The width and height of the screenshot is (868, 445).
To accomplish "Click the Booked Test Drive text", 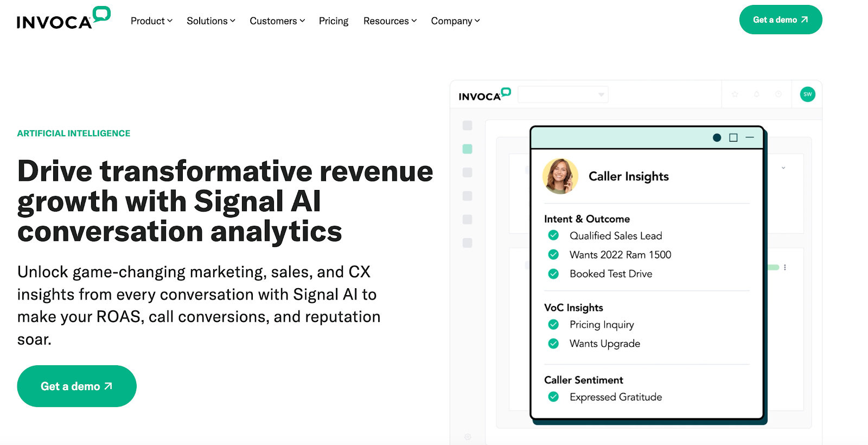I will 611,274.
